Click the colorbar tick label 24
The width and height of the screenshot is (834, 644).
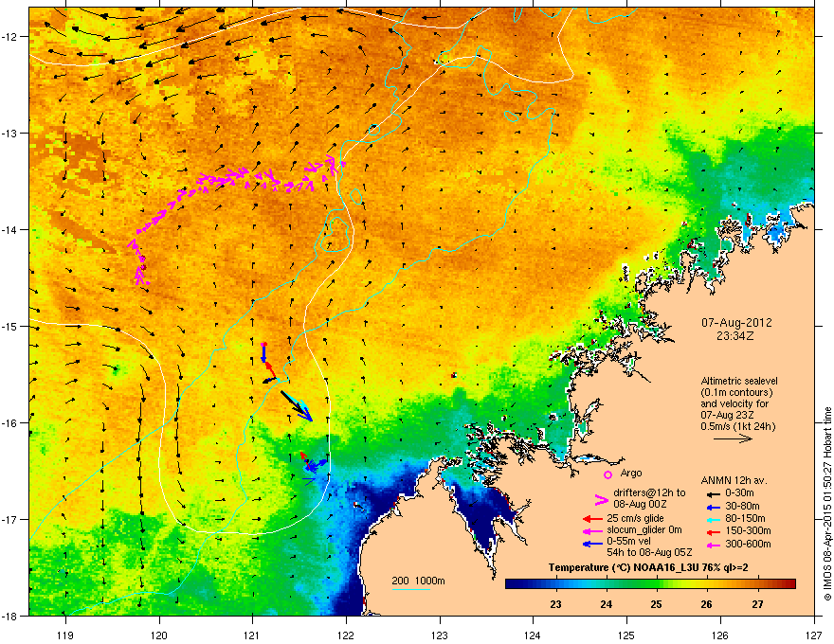coord(607,604)
